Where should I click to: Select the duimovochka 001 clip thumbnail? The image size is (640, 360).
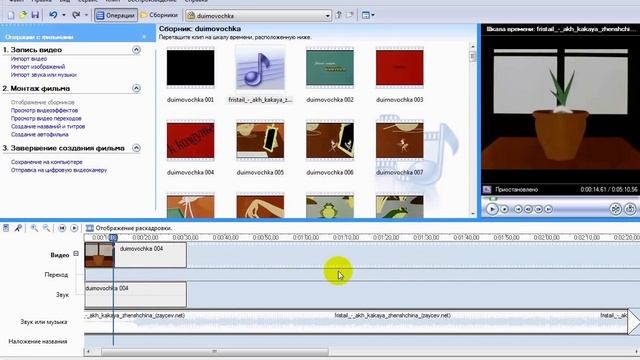tap(190, 68)
